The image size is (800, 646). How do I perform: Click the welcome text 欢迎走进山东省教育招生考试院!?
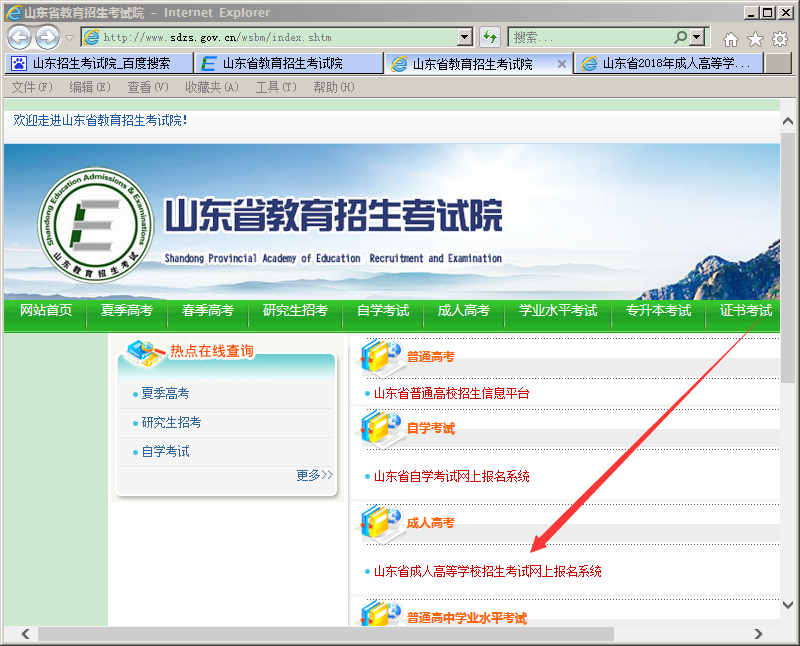pyautogui.click(x=101, y=120)
